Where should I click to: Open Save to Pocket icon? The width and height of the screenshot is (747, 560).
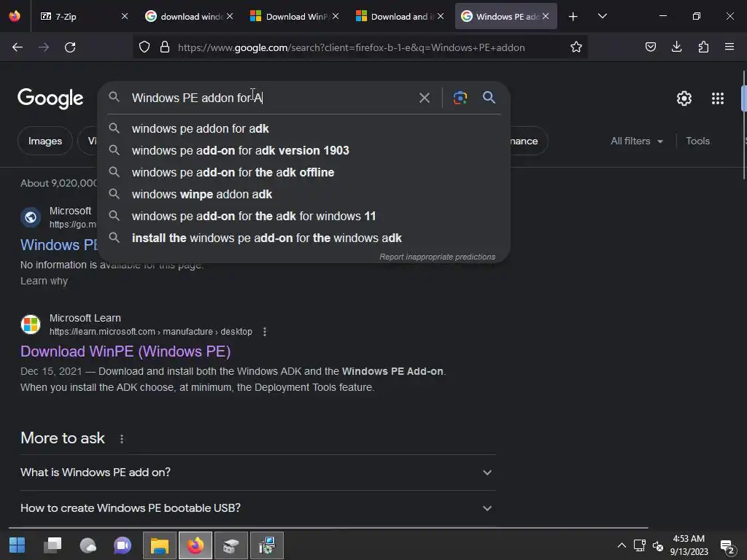[650, 47]
